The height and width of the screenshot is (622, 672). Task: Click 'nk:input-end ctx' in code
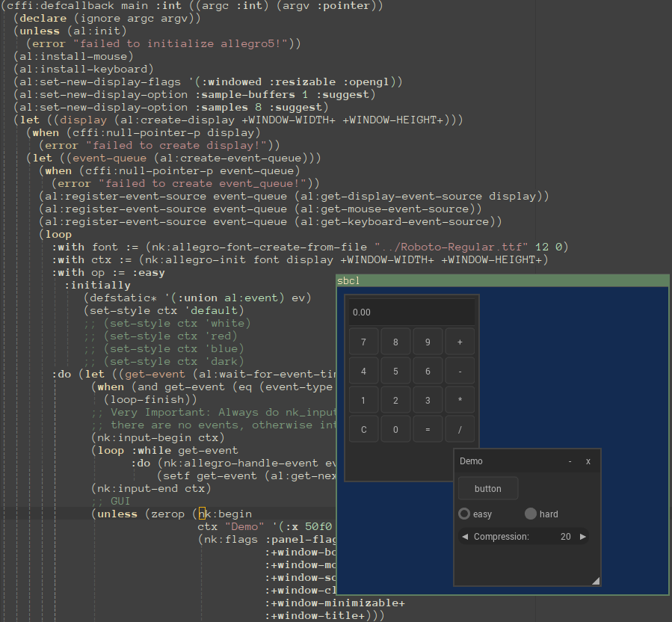pos(151,489)
